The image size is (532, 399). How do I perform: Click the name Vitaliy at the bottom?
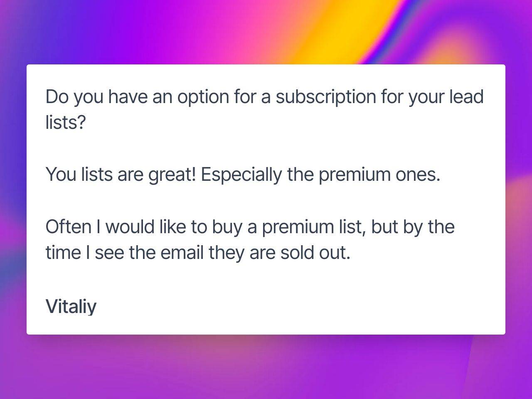tap(71, 307)
